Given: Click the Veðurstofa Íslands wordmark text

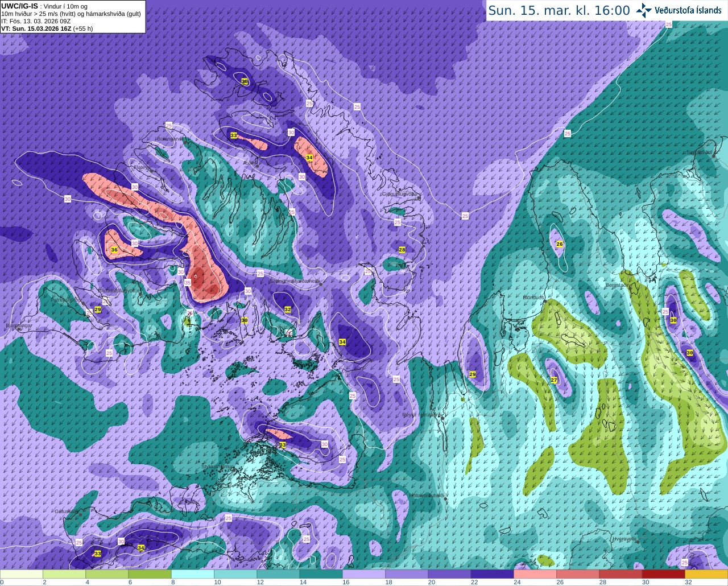Looking at the screenshot, I should [x=688, y=10].
